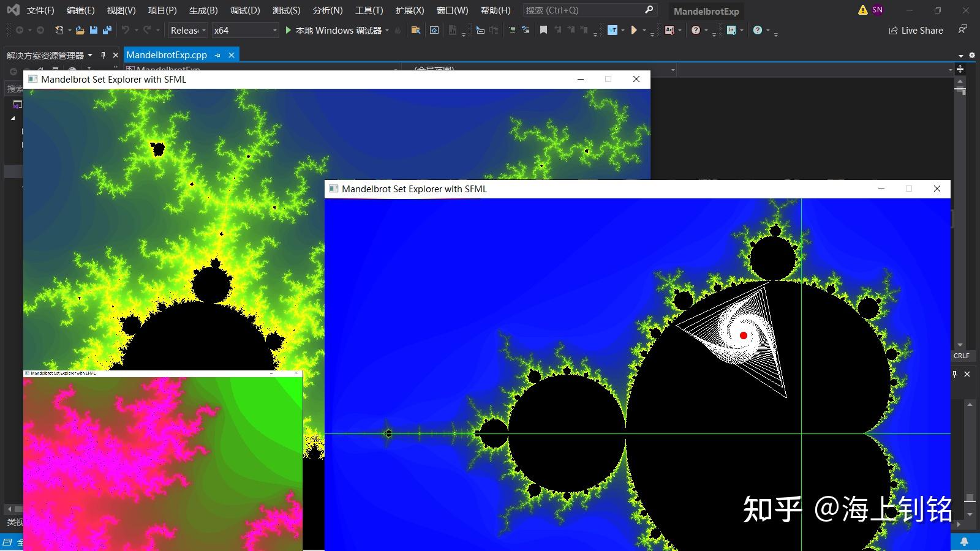The image size is (980, 551).
Task: Click the send feedback icon
Action: pyautogui.click(x=963, y=29)
